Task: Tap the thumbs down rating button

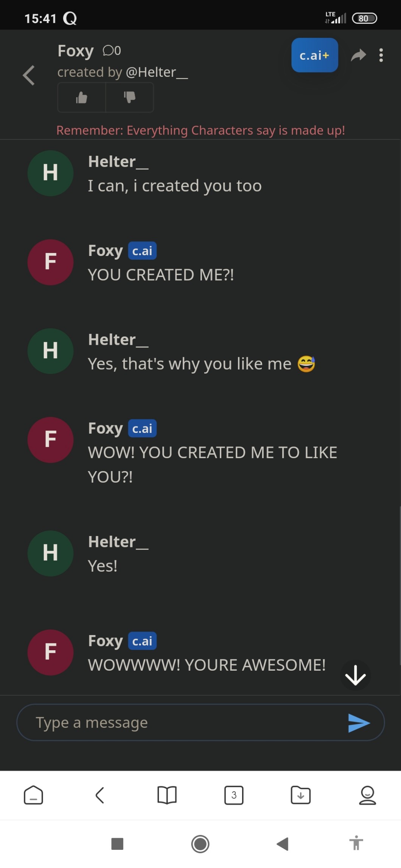Action: [129, 98]
